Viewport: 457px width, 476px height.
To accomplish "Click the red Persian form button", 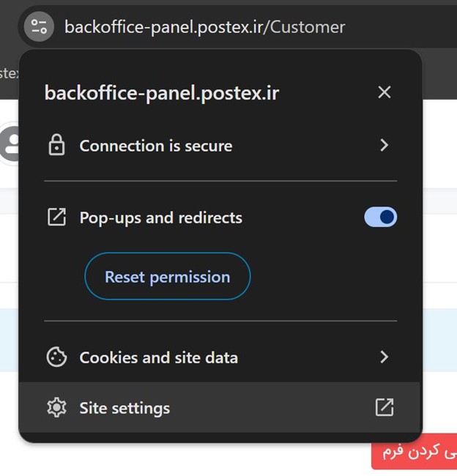I will (415, 452).
